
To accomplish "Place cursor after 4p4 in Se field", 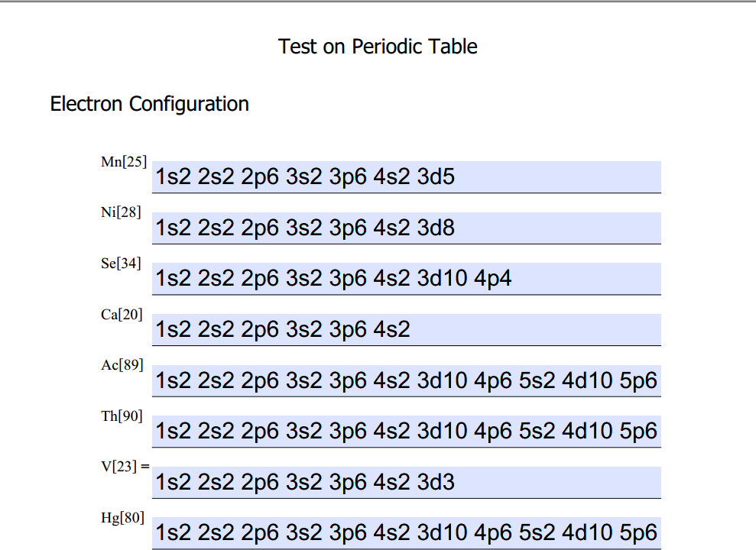I will 512,278.
